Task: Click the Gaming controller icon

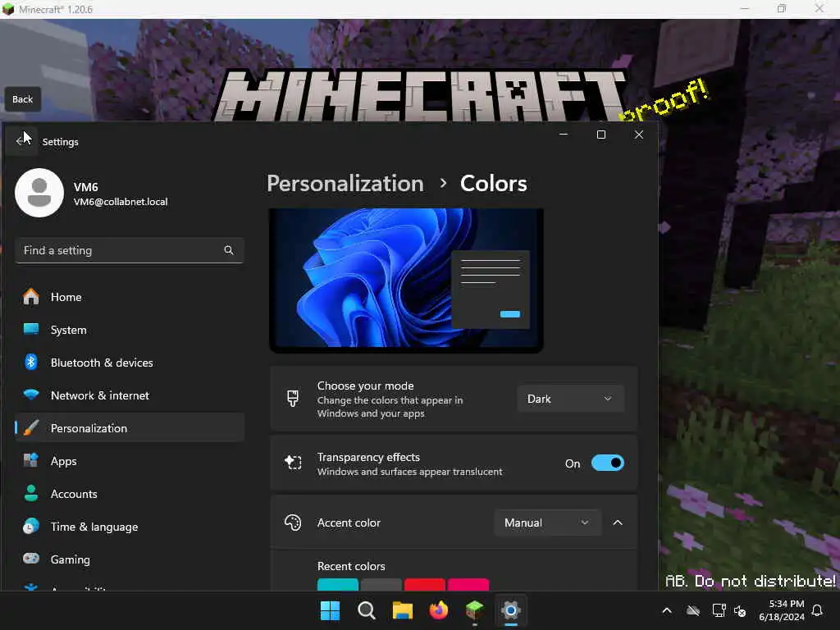Action: pos(31,558)
